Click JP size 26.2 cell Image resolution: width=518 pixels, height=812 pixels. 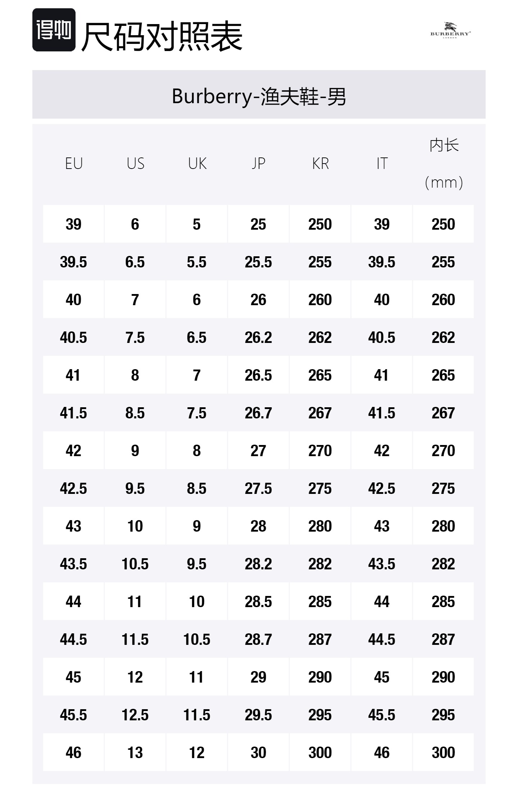tap(258, 338)
